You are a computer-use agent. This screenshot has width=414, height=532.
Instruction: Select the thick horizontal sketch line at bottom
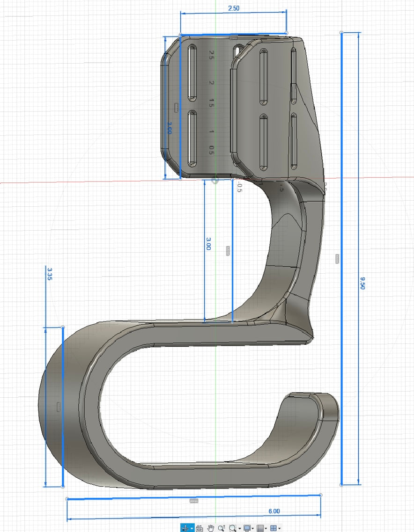coord(194,496)
